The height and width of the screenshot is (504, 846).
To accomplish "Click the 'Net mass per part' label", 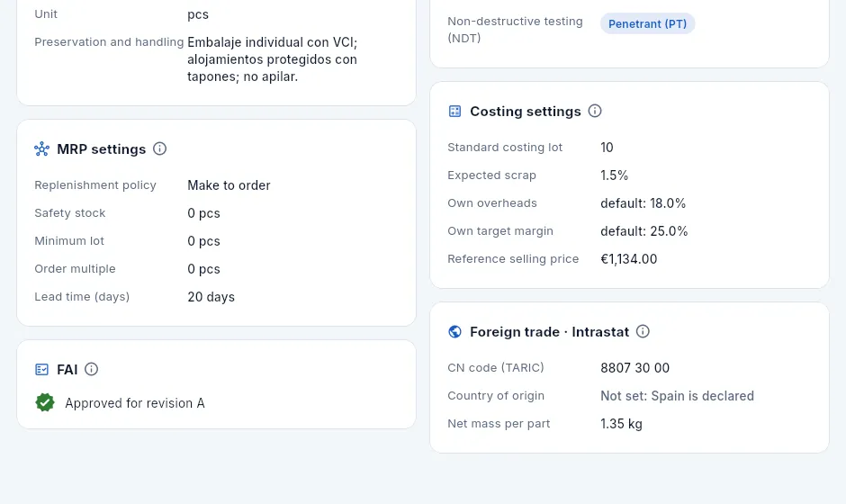I will point(499,424).
